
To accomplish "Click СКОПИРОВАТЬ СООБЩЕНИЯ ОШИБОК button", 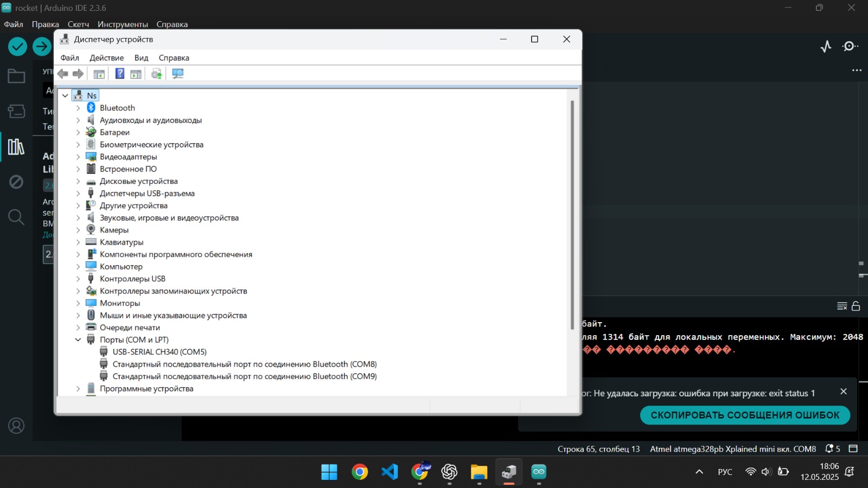I will (745, 415).
